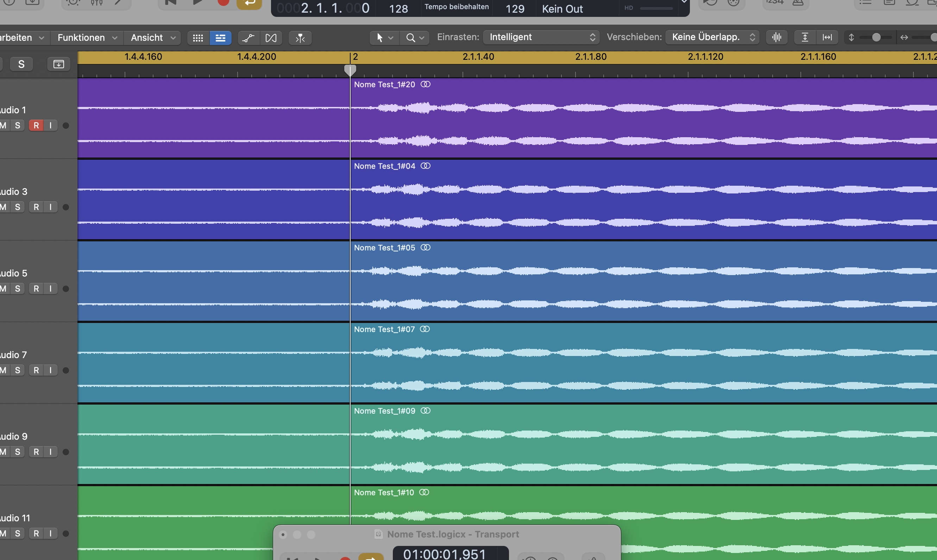Viewport: 937px width, 560px height.
Task: Disable record arm on Audio 1
Action: (x=36, y=125)
